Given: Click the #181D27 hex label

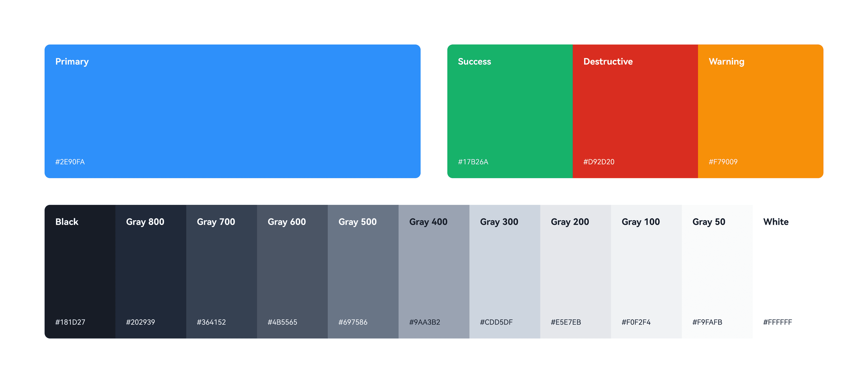Looking at the screenshot, I should click(x=70, y=322).
